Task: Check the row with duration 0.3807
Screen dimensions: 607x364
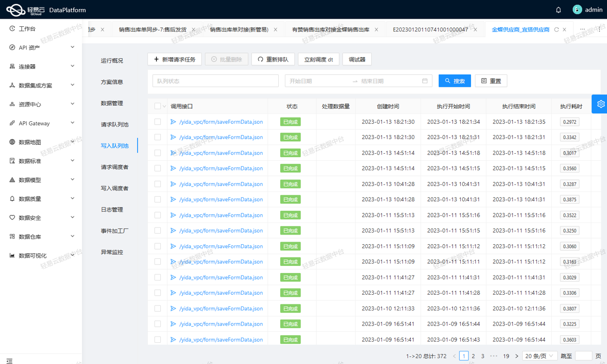Action: tap(157, 308)
